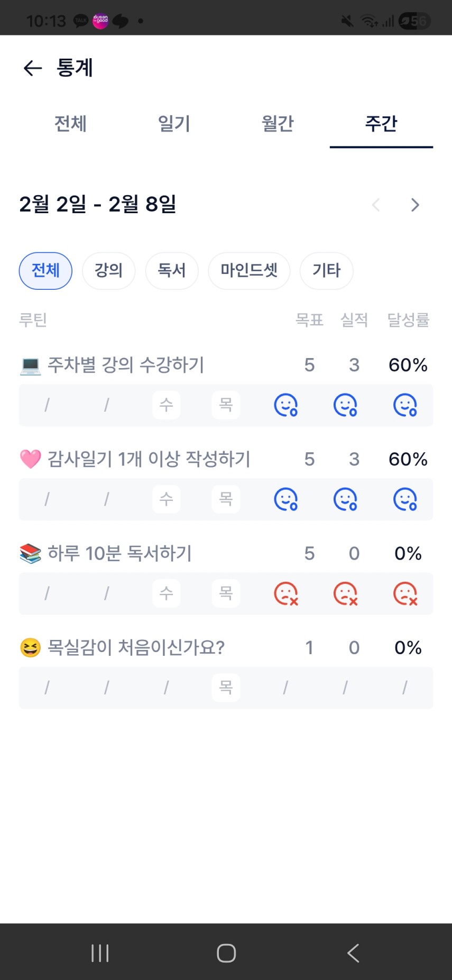This screenshot has width=452, height=980.
Task: Tap the books emoji for 하루 10분 독서하기
Action: point(30,553)
